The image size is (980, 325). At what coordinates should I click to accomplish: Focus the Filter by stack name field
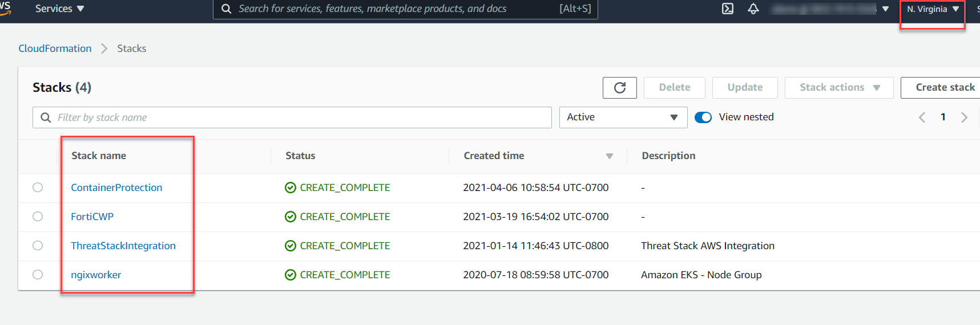(x=297, y=117)
